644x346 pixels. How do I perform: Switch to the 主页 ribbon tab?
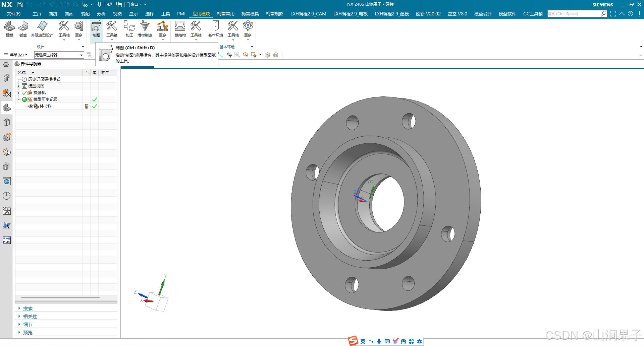coord(37,14)
